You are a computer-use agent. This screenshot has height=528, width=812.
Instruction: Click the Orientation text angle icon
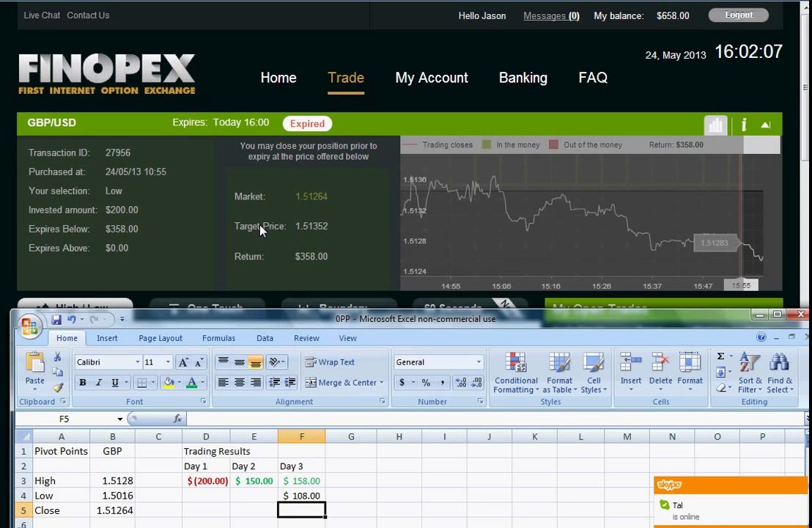coord(276,362)
